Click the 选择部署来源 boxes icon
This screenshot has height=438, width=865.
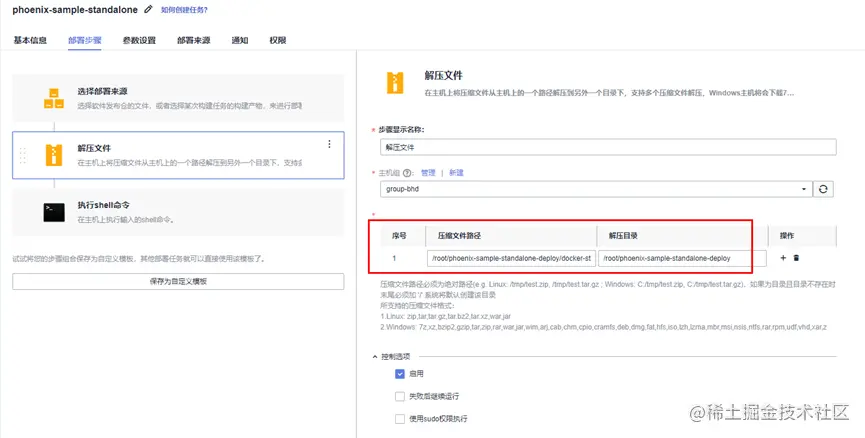[54, 98]
